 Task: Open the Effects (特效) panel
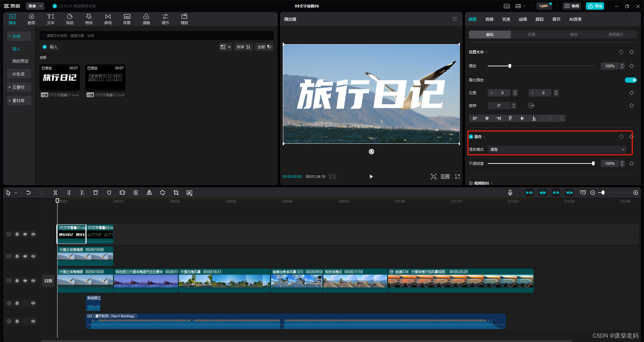(x=89, y=19)
